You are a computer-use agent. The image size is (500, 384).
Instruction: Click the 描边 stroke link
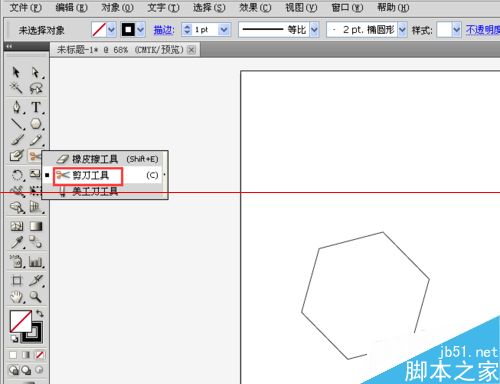pyautogui.click(x=164, y=30)
